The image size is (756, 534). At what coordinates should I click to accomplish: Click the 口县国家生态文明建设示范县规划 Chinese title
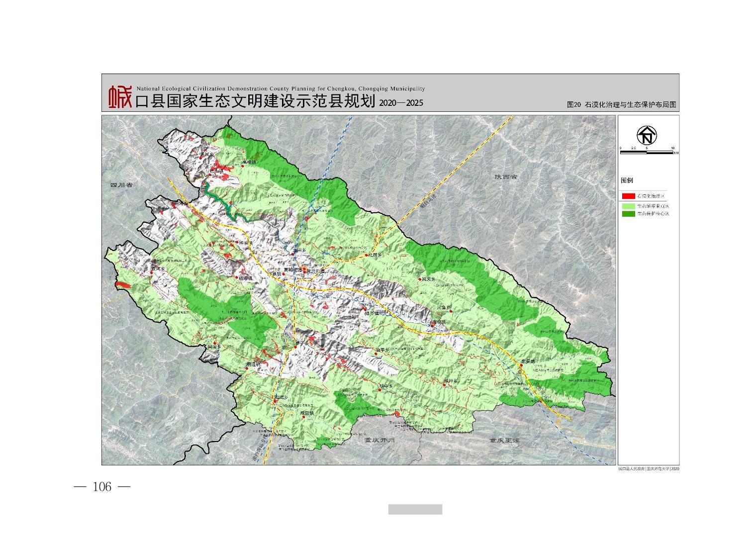tap(255, 101)
